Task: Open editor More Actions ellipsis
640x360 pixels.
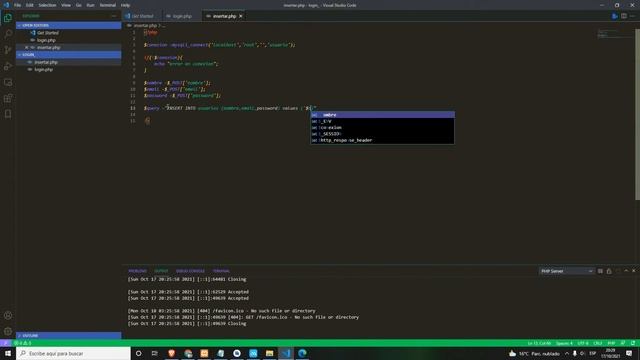Action: 632,16
